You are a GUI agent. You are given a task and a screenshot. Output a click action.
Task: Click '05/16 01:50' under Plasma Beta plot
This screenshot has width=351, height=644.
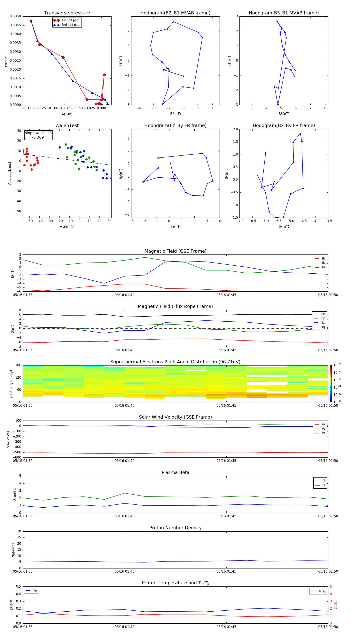(x=328, y=516)
